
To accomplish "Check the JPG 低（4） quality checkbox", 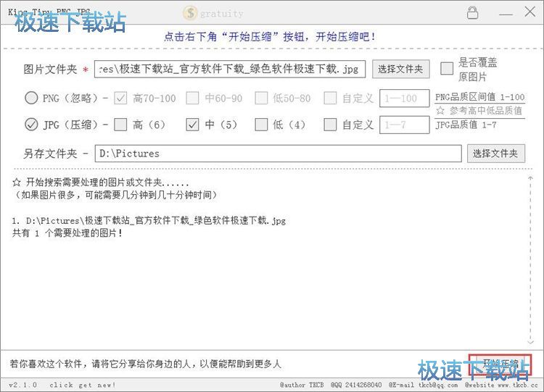I will coord(261,125).
